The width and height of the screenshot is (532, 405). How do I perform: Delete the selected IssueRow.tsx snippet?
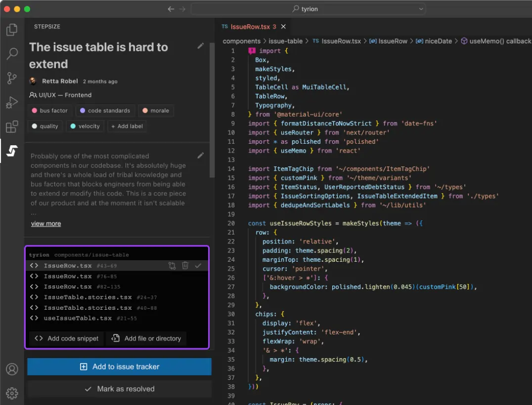click(185, 266)
